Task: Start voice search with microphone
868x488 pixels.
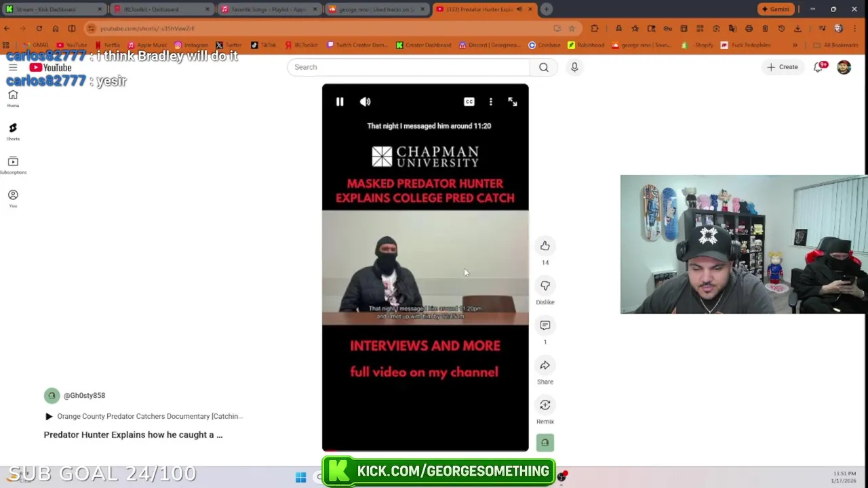Action: pyautogui.click(x=574, y=67)
